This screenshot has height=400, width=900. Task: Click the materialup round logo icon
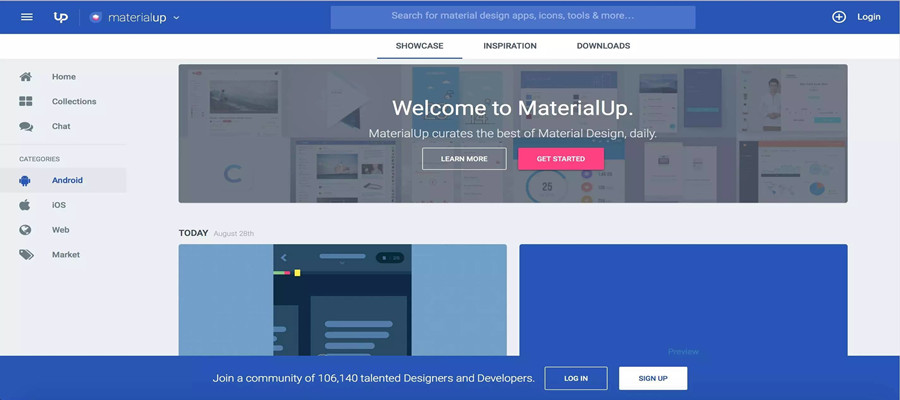[x=96, y=17]
